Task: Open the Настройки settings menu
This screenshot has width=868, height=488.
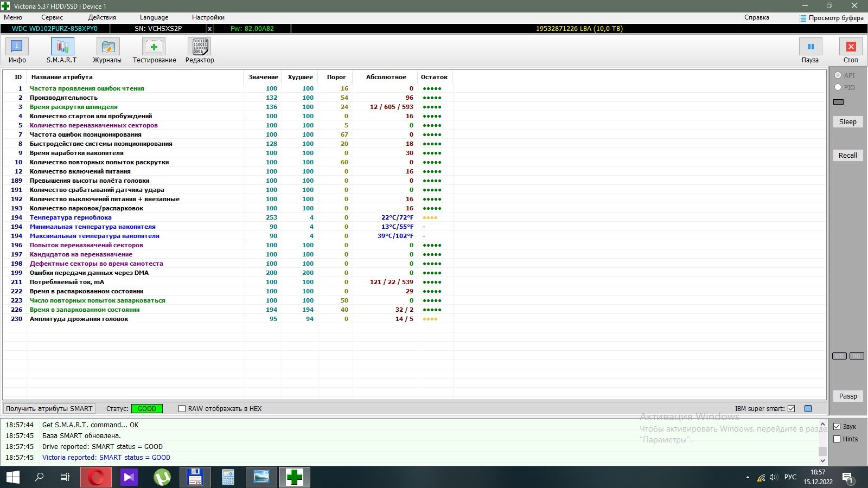Action: click(x=208, y=17)
